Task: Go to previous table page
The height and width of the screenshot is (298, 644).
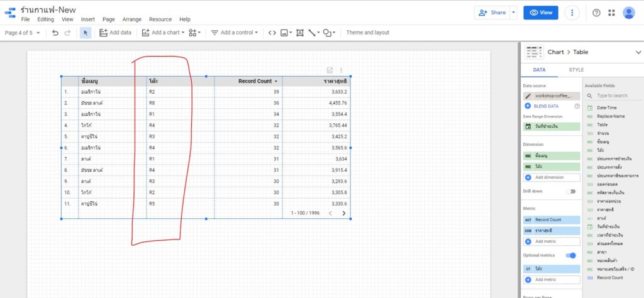Action: [x=330, y=213]
